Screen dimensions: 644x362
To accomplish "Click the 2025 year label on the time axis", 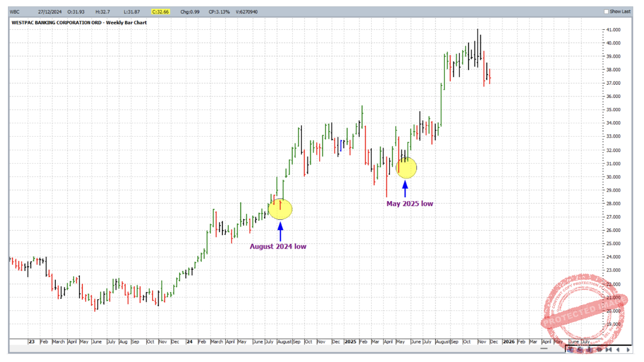I will coord(350,342).
